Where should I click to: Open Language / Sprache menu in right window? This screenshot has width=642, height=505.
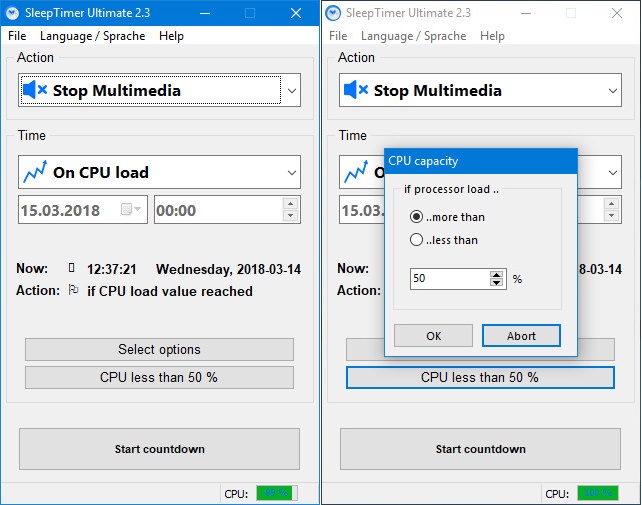pos(414,36)
